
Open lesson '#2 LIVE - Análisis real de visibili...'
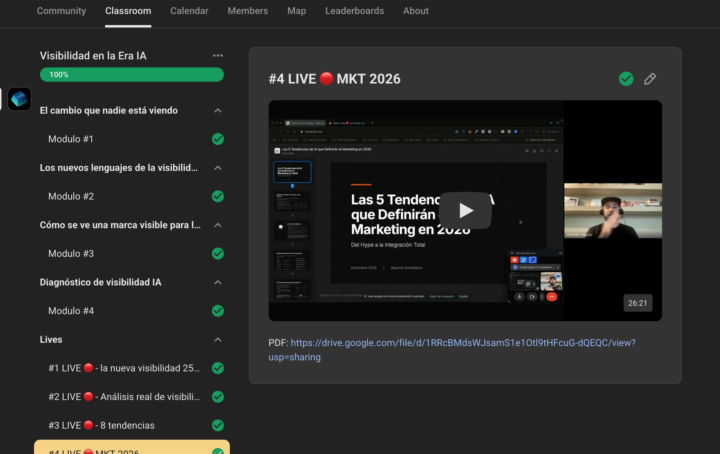124,397
